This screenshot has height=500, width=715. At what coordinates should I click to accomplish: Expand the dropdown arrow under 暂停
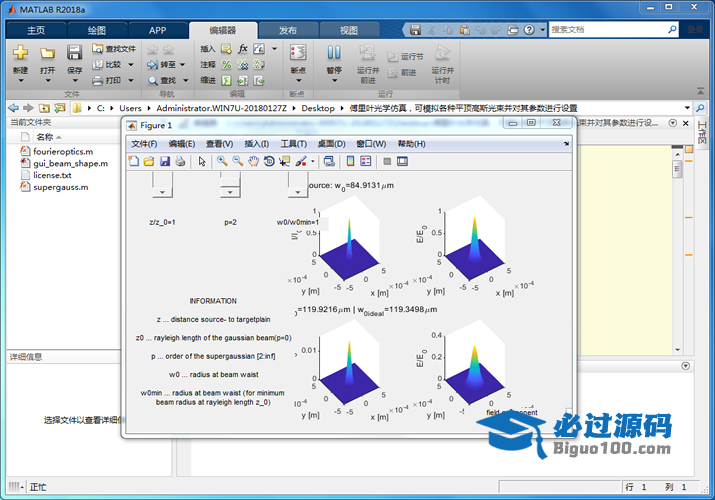pos(334,81)
